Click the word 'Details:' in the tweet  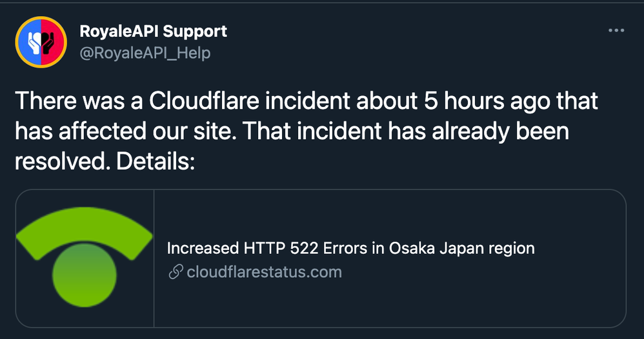(x=156, y=162)
